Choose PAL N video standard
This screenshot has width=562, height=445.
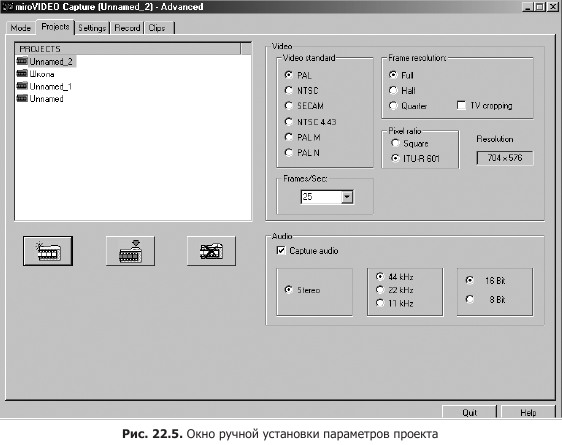point(289,152)
